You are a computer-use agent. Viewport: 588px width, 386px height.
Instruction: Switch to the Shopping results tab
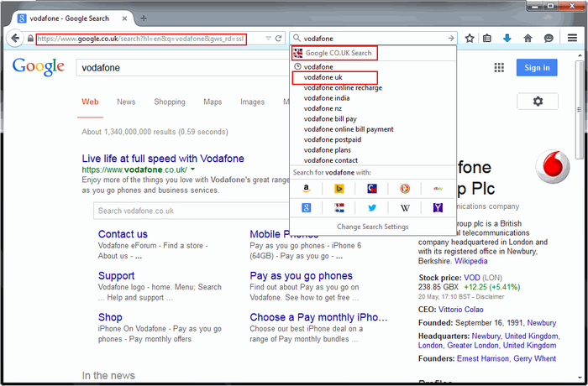(x=170, y=102)
